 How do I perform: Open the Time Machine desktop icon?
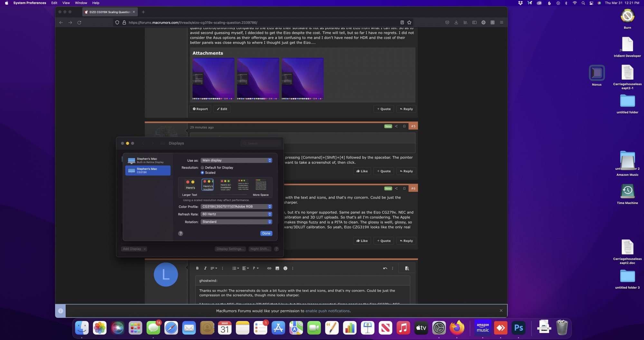[x=627, y=194]
